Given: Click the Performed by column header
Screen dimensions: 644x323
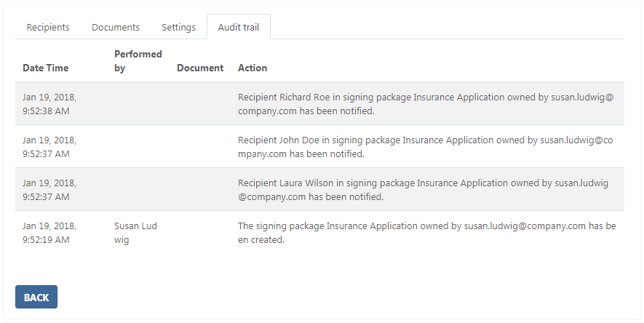Looking at the screenshot, I should (138, 61).
